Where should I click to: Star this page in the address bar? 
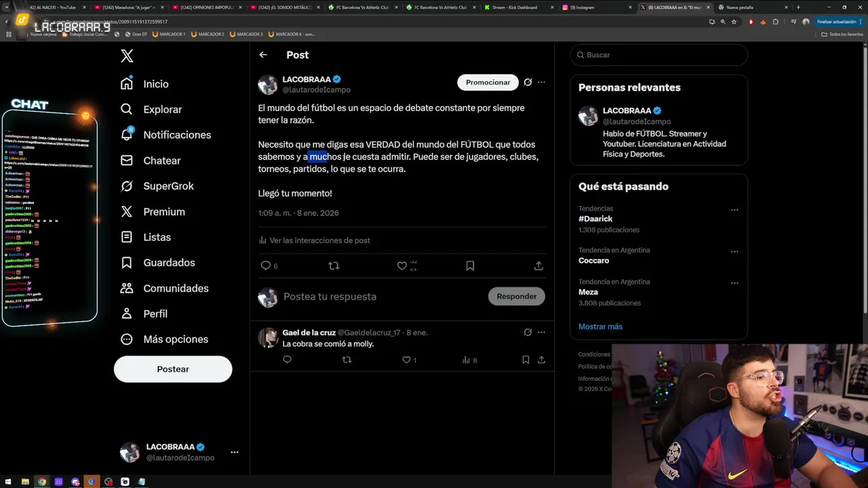click(x=734, y=22)
